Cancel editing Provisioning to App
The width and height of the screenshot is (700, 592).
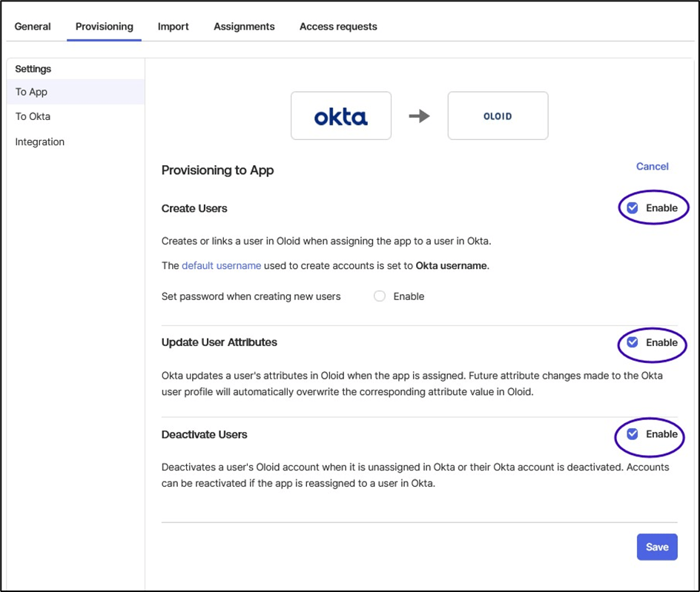coord(653,167)
